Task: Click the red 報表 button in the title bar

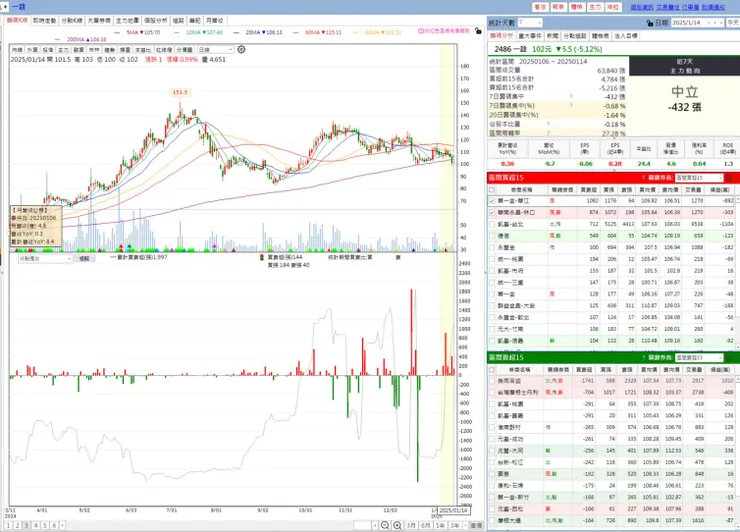Action: pos(558,7)
